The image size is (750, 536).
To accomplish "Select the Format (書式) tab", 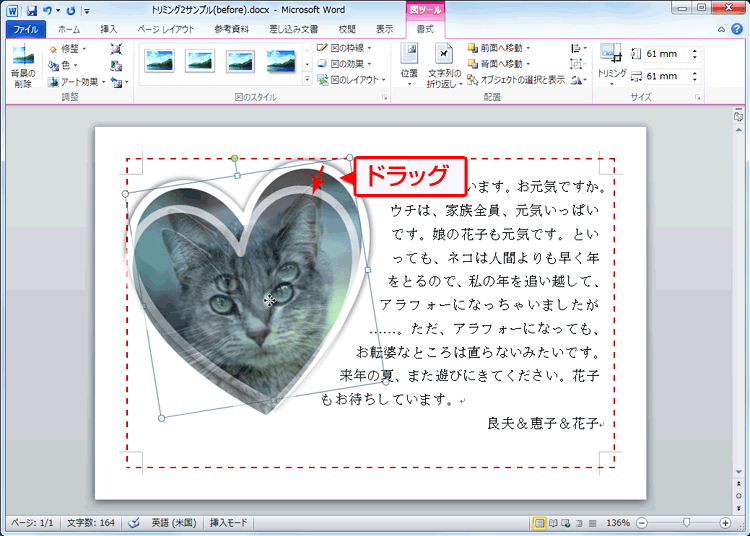I will click(425, 29).
